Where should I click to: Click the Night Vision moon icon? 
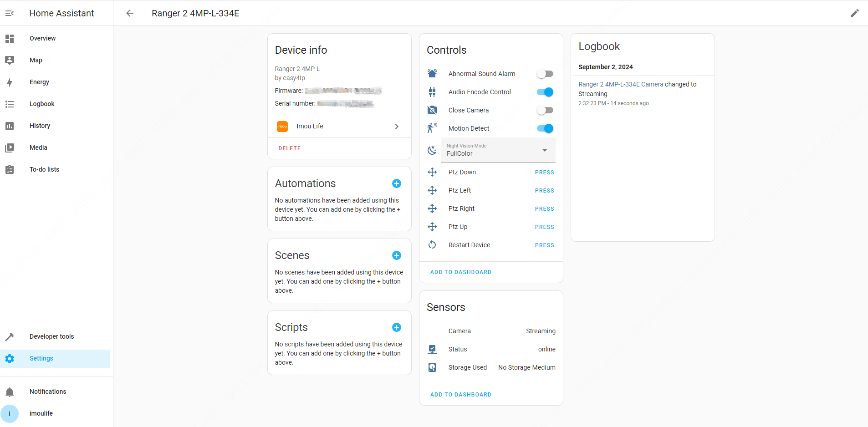click(x=432, y=150)
